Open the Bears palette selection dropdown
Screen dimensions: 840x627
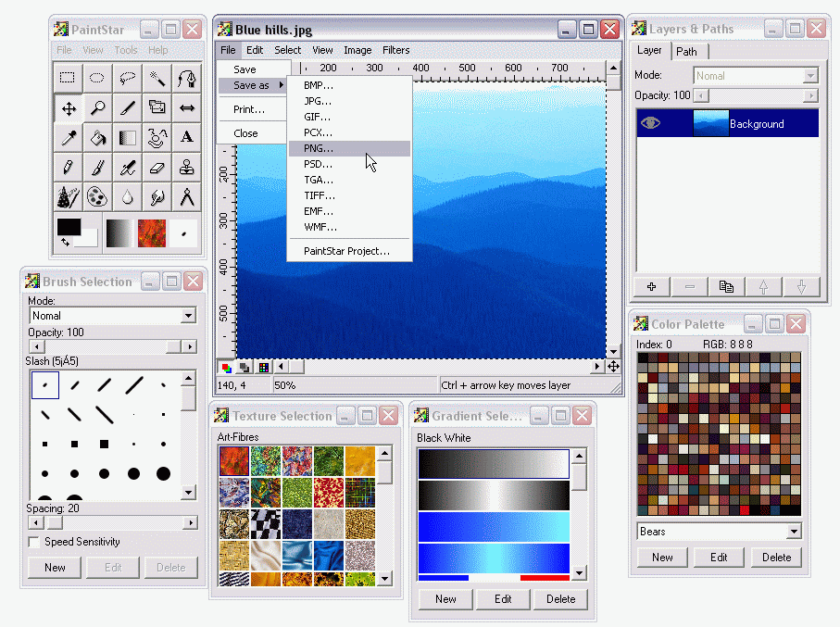(795, 531)
